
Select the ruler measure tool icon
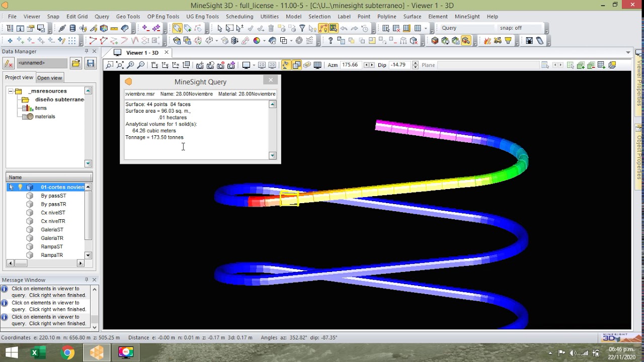click(x=114, y=28)
